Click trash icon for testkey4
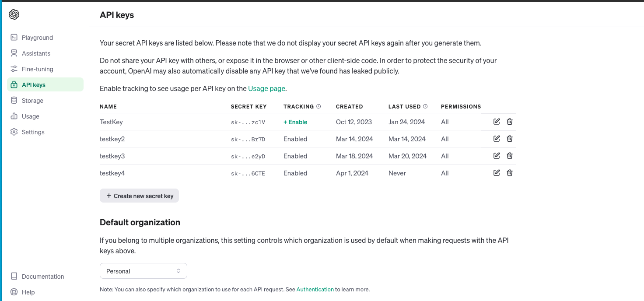This screenshot has height=301, width=644. [x=510, y=173]
